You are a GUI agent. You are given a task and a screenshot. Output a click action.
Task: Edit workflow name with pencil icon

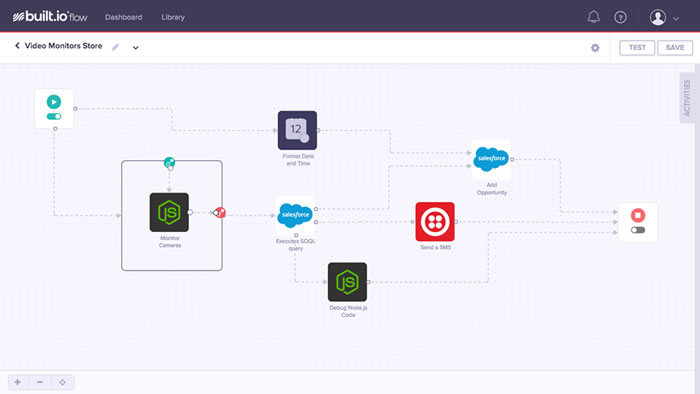[x=115, y=47]
